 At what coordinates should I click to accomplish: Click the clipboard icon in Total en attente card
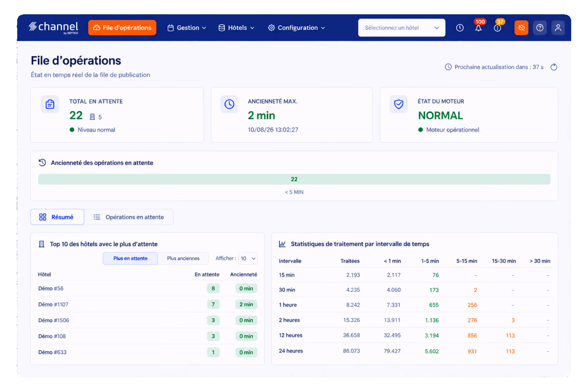point(50,104)
